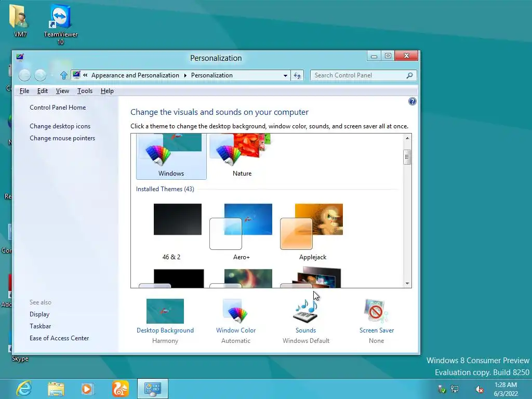Screen dimensions: 532x399
Task: Go up one level with the up arrow
Action: point(63,75)
